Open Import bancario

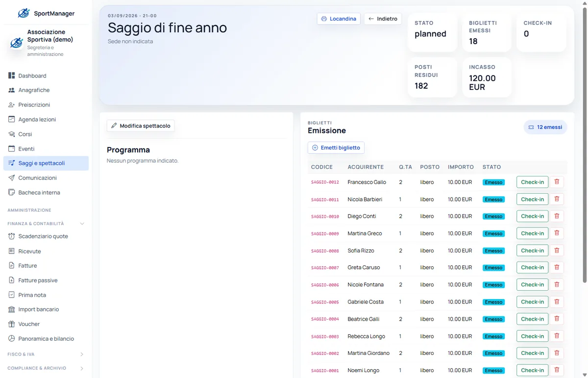(46, 309)
